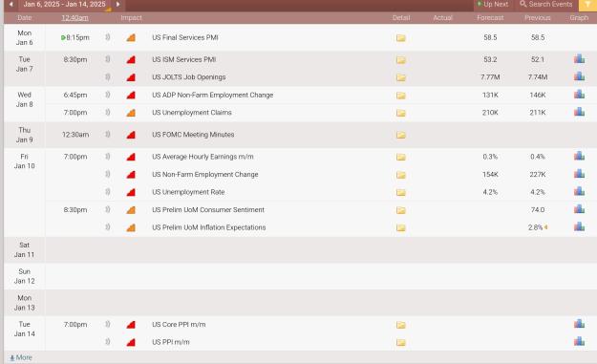Screen dimensions: 597x364
Task: Show graph for US Unemployment Claims
Action: tap(579, 112)
